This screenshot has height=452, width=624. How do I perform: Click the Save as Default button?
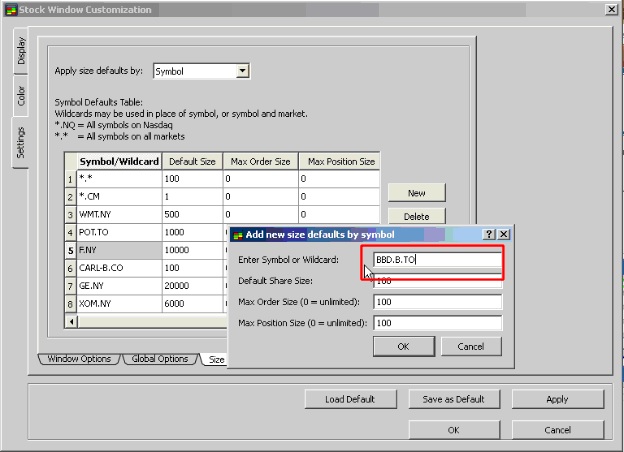pos(453,399)
